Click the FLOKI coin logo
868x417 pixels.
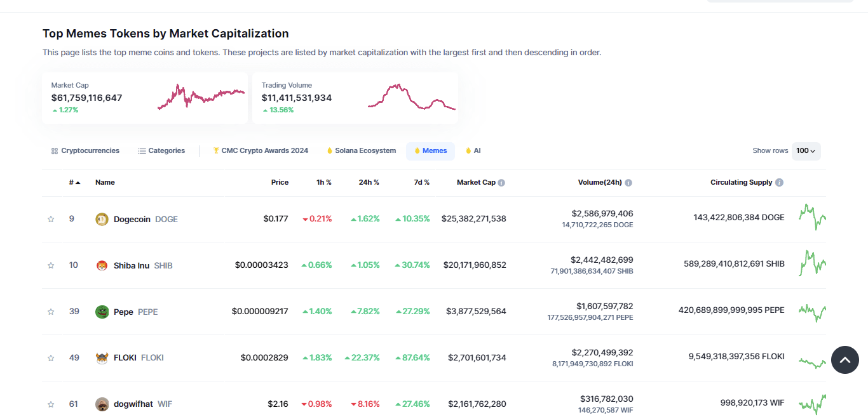[102, 358]
